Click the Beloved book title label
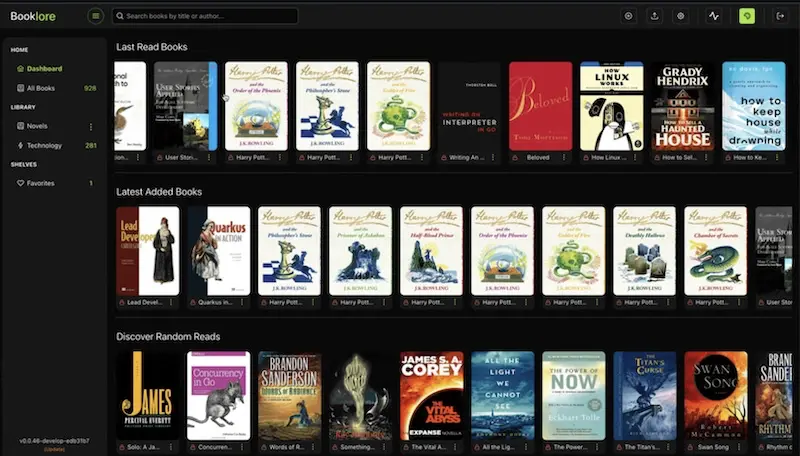The height and width of the screenshot is (456, 800). coord(538,158)
